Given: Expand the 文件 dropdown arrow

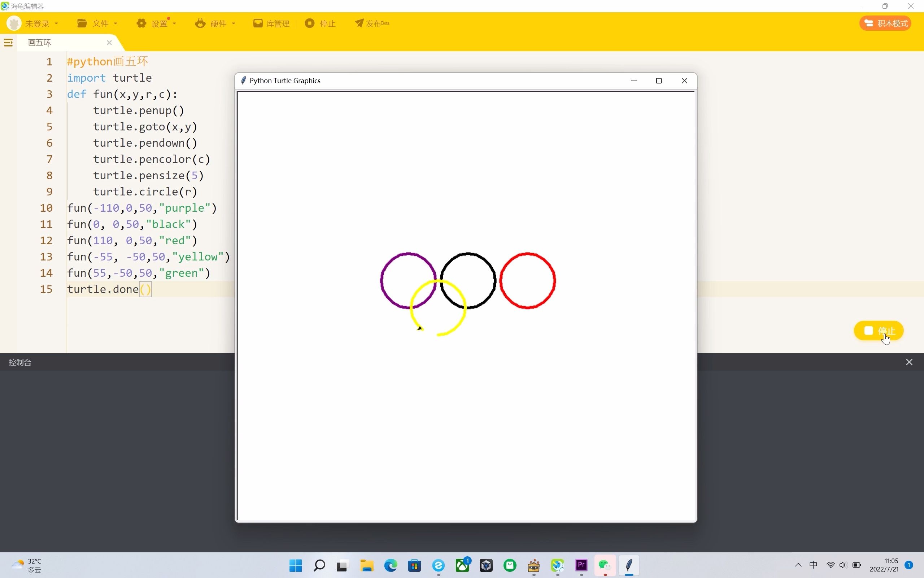Looking at the screenshot, I should (115, 24).
